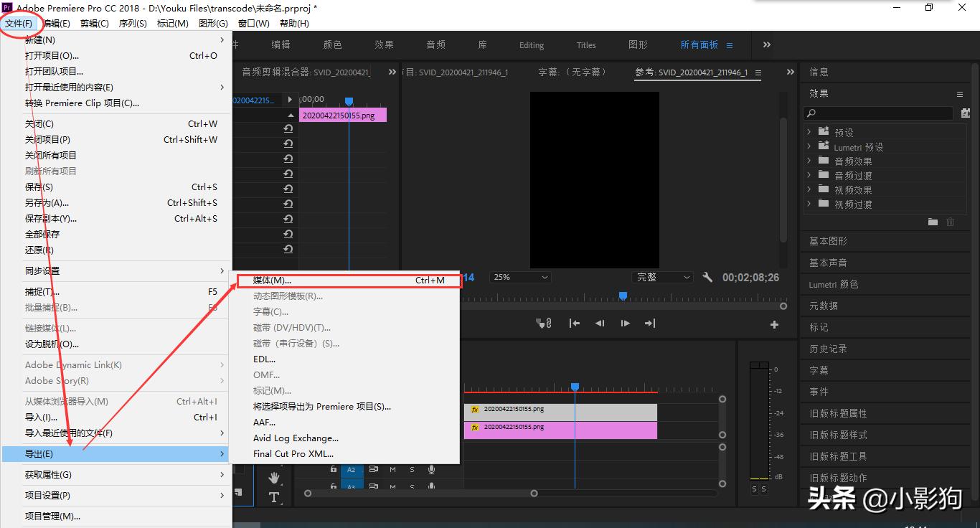Expand the 音频效果 folder
The width and height of the screenshot is (980, 528).
pyautogui.click(x=809, y=161)
